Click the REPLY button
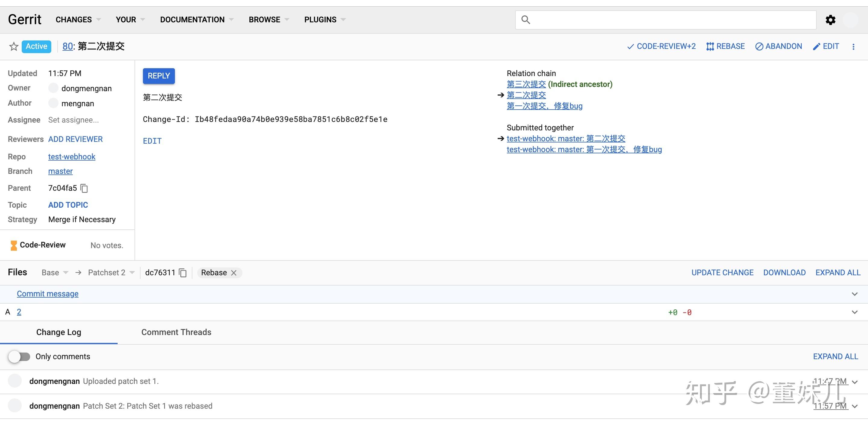Image resolution: width=868 pixels, height=428 pixels. (x=158, y=76)
